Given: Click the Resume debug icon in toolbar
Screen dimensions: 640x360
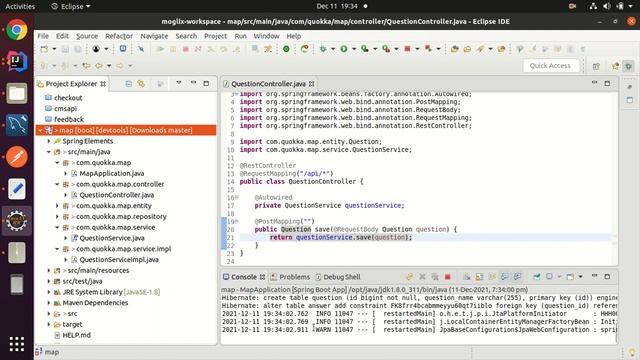Looking at the screenshot, I should pyautogui.click(x=160, y=49).
